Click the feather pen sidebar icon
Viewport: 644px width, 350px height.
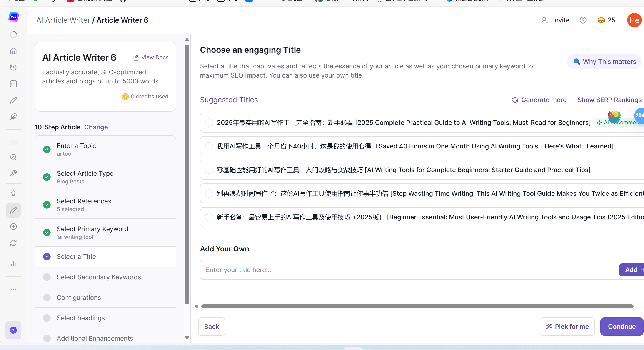[13, 117]
